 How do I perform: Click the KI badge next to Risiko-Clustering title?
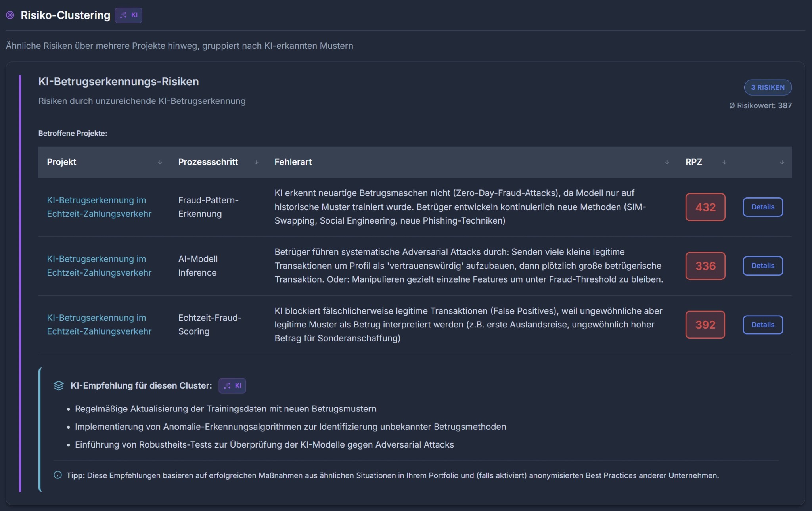(x=128, y=15)
